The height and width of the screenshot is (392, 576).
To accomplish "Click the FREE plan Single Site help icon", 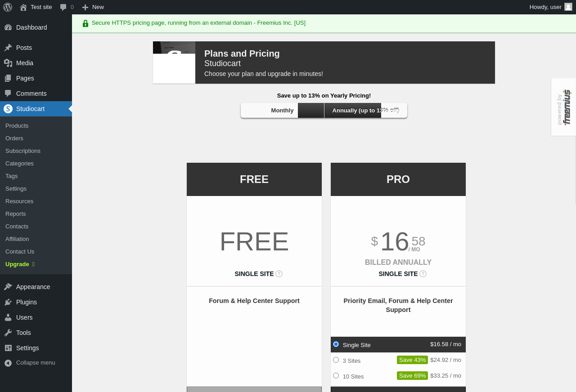I will point(279,274).
